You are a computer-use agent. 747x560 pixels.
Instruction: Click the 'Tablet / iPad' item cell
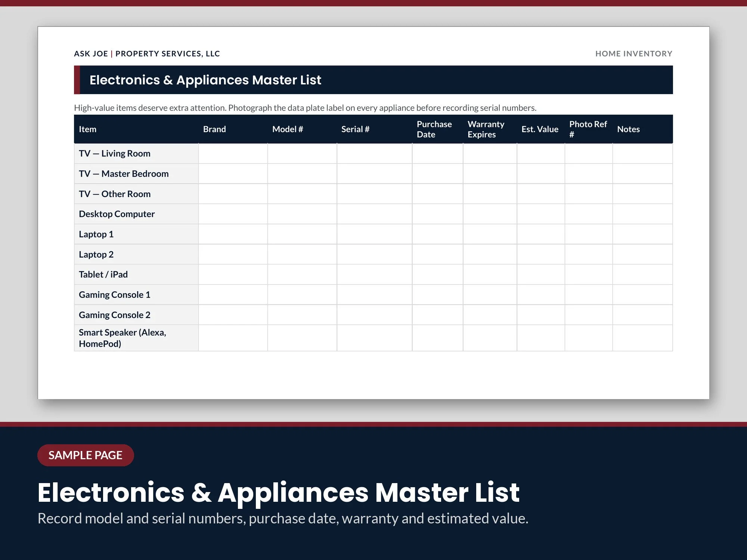136,274
